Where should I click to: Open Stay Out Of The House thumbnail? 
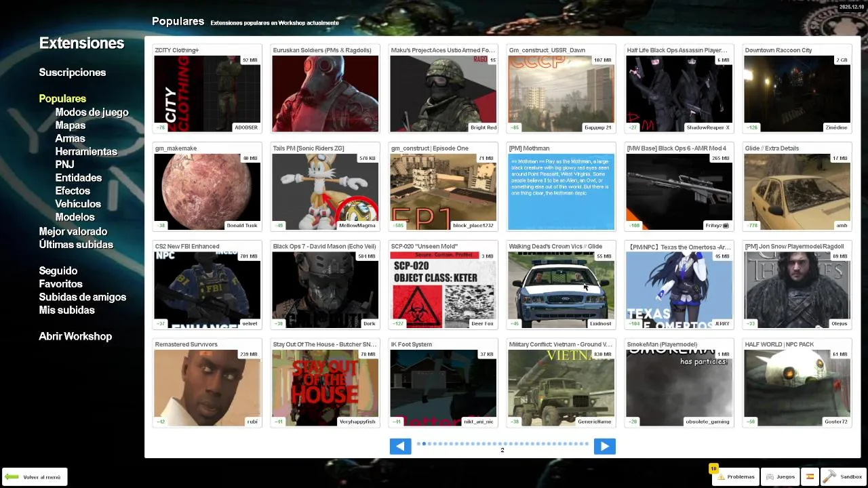click(x=325, y=388)
